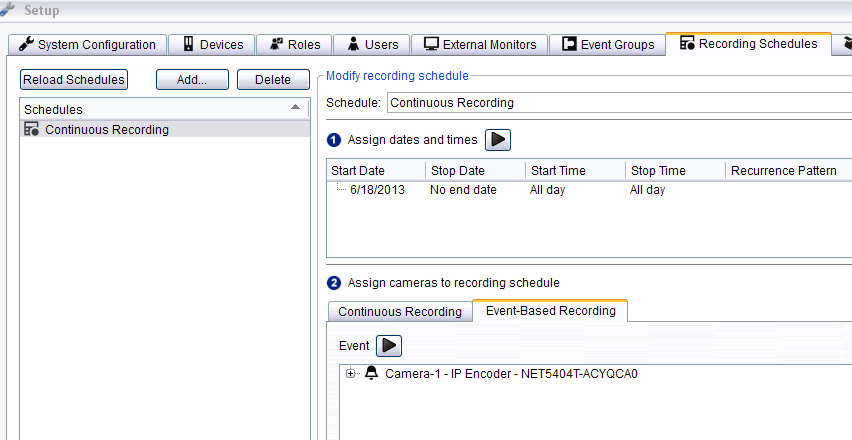852x440 pixels.
Task: Click the schedule icon beside Continuous Recording in list
Action: (32, 129)
